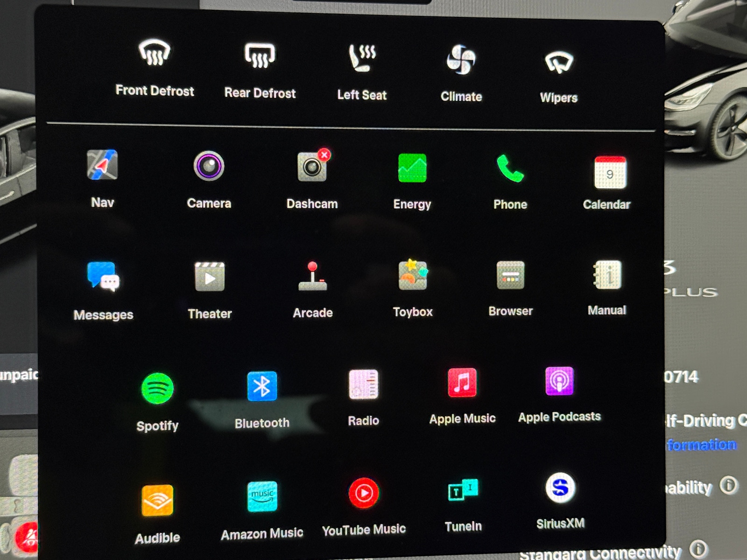Click the Standard Connectivity info icon
The width and height of the screenshot is (747, 560).
click(698, 549)
